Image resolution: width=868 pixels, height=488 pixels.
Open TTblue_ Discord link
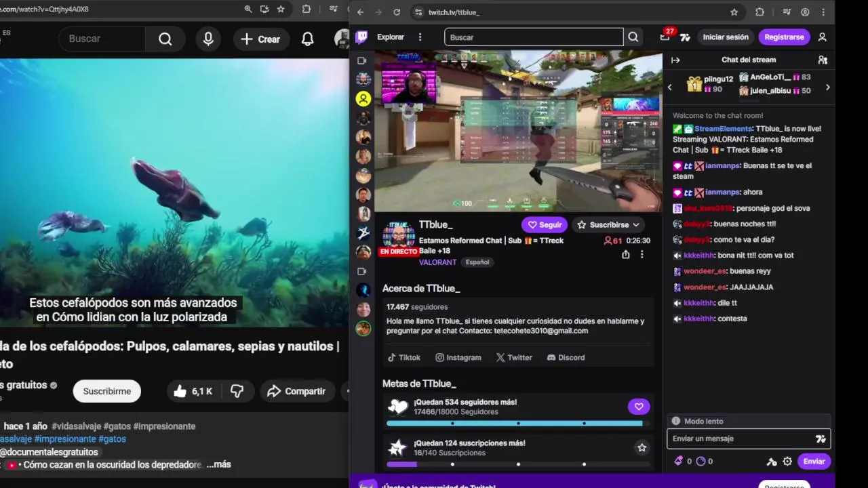click(x=566, y=357)
